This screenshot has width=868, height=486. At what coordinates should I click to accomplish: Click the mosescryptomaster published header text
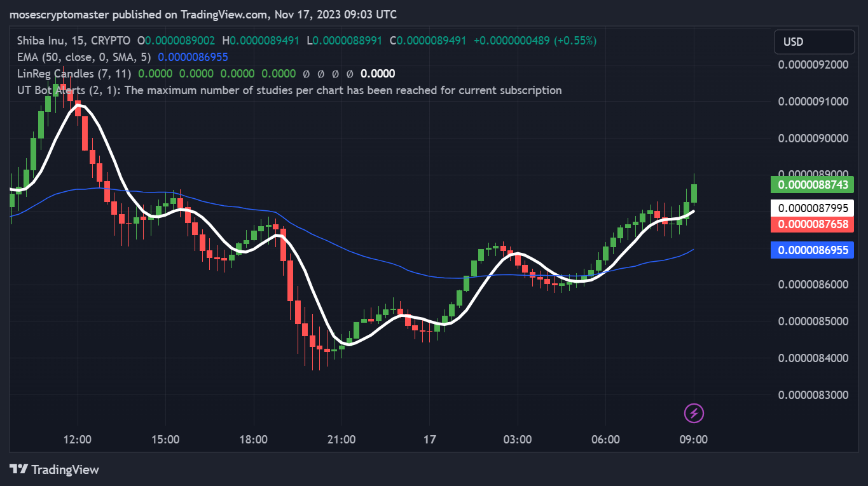click(x=203, y=14)
